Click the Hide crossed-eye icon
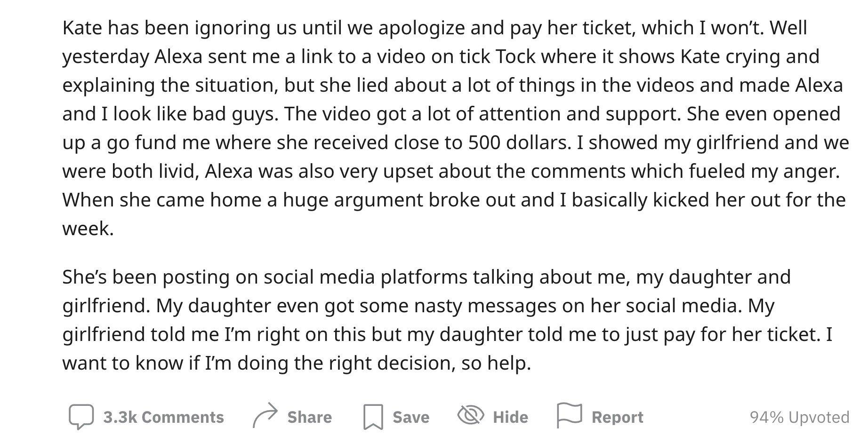868x443 pixels. tap(471, 415)
